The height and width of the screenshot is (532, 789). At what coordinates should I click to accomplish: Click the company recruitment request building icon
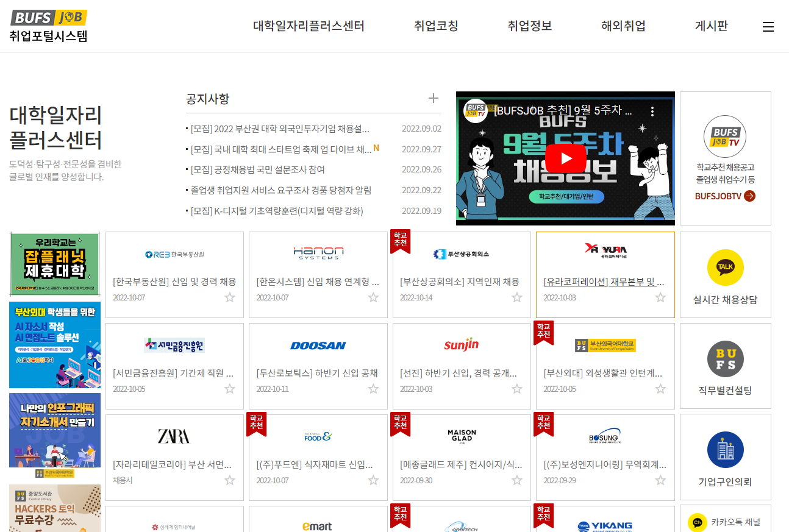click(725, 450)
